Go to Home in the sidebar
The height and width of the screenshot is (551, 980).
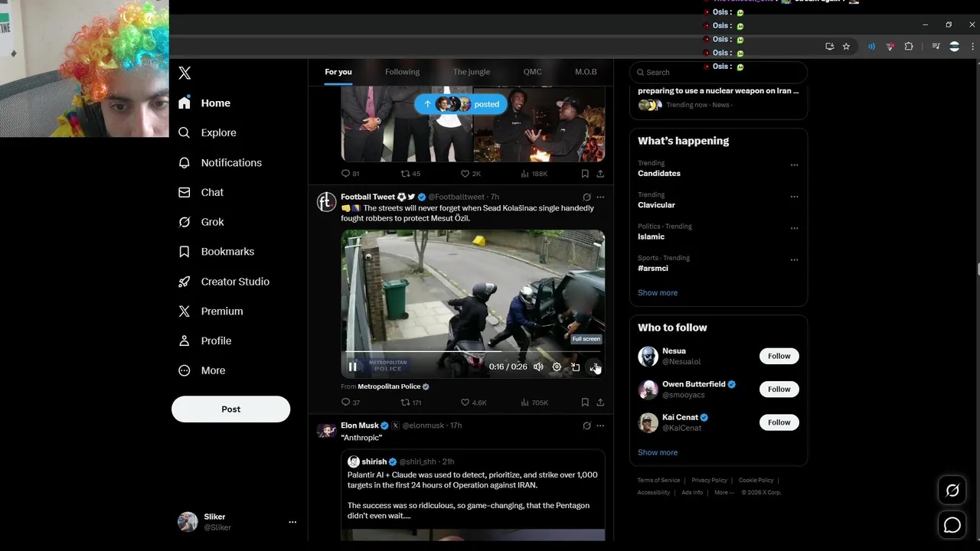point(204,103)
